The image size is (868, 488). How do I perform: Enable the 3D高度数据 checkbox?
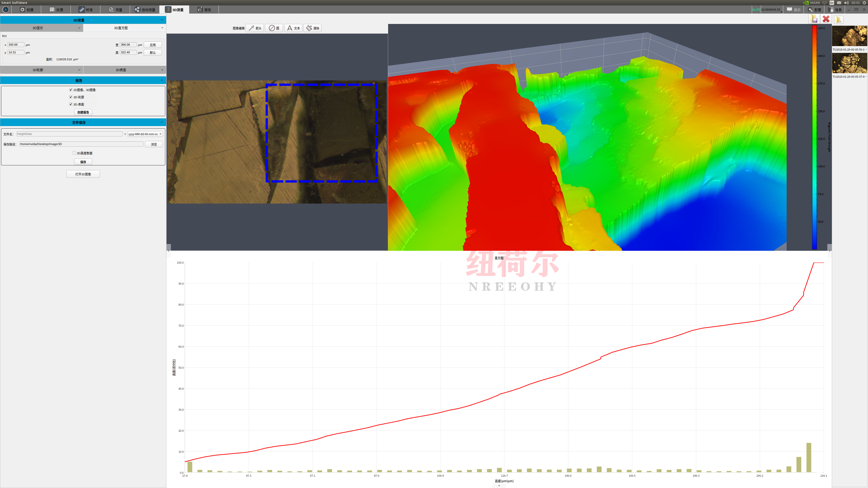click(74, 153)
